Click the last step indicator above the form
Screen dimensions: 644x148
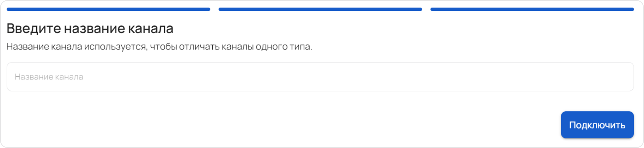tap(532, 9)
